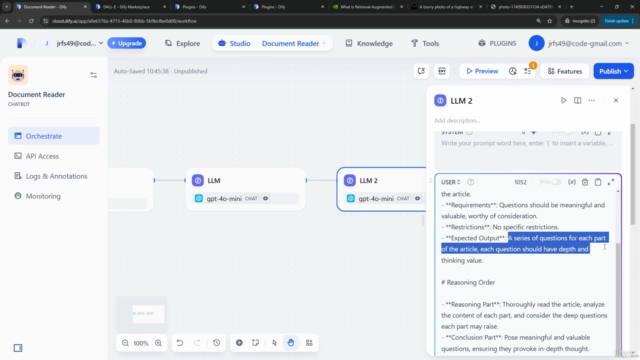Toggle visibility eye on LLM 2 node
This screenshot has width=640, height=360.
click(x=417, y=198)
